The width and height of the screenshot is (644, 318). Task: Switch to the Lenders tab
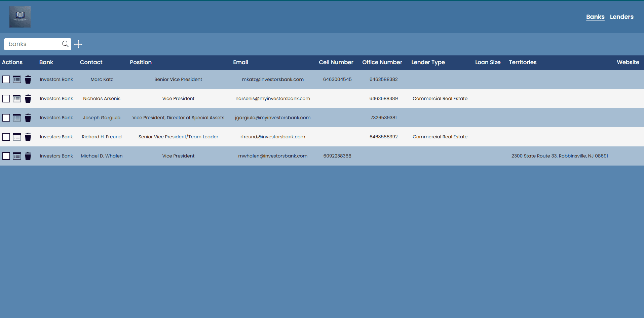point(621,17)
